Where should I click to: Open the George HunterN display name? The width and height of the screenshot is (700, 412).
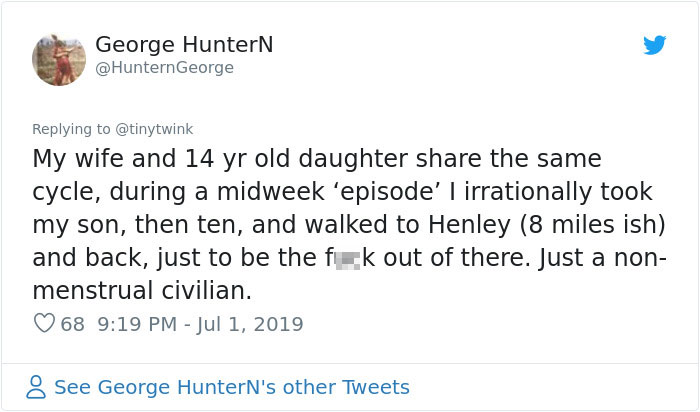coord(184,45)
